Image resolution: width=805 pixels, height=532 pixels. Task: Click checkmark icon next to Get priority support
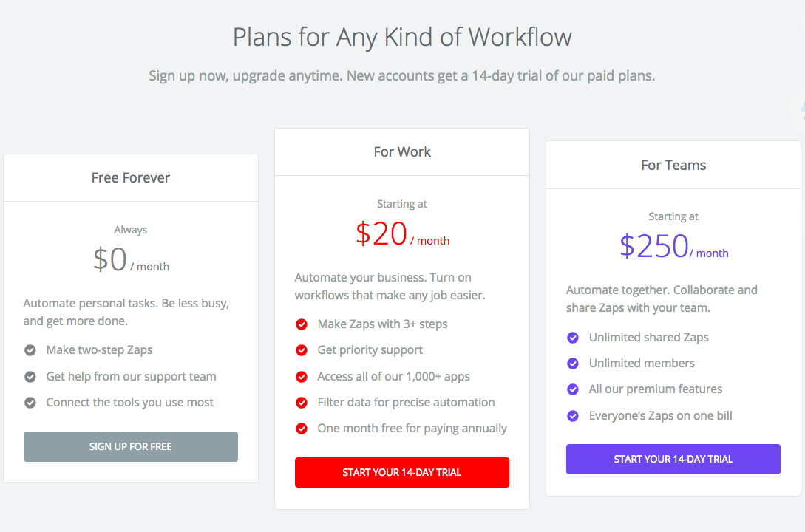click(302, 350)
